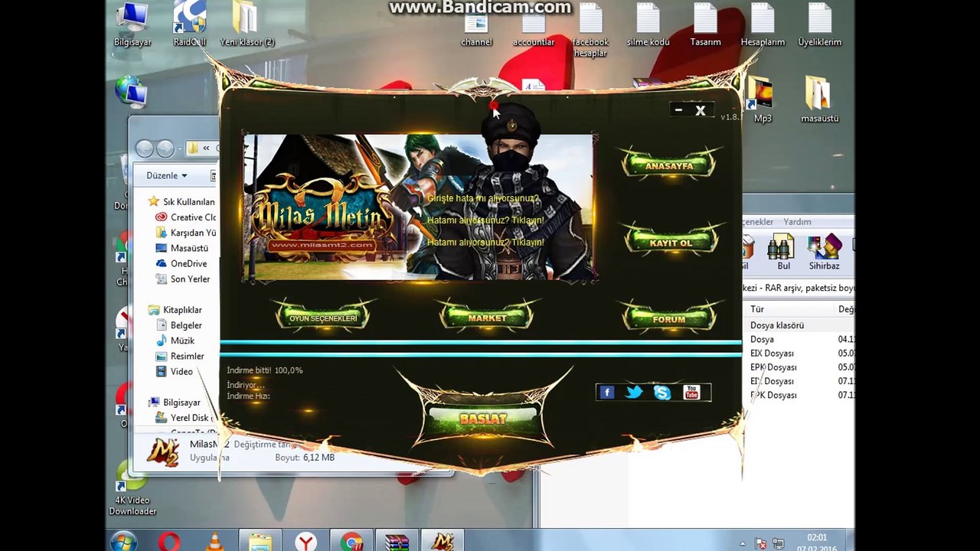Select Kitaplıklar in Explorer sidebar
980x551 pixels.
[175, 310]
